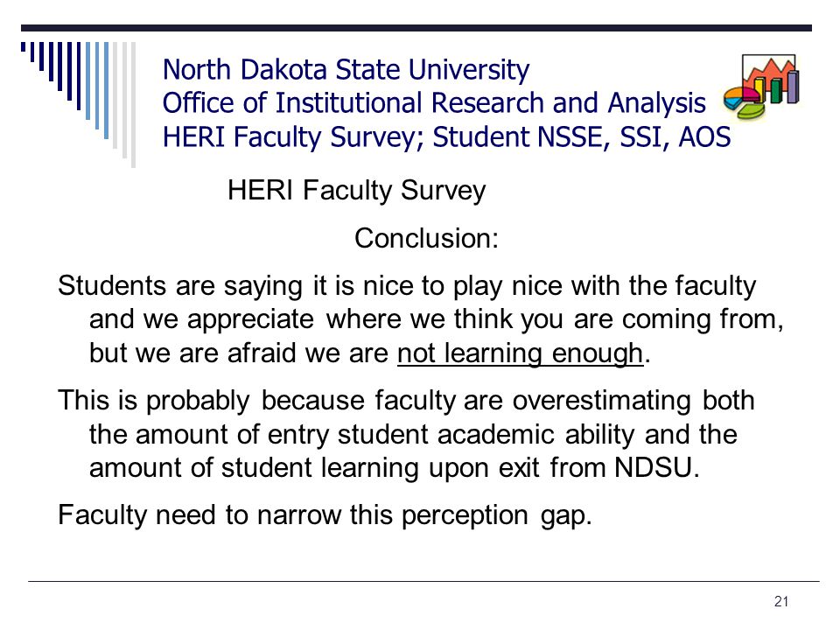Click the chart and pie graph icon
The height and width of the screenshot is (630, 840).
761,87
